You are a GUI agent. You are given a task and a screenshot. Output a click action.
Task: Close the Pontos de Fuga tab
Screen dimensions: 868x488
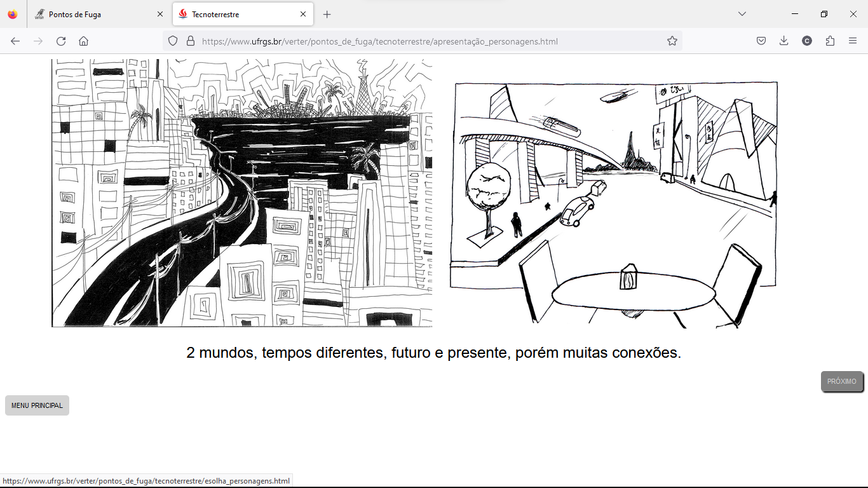coord(160,14)
